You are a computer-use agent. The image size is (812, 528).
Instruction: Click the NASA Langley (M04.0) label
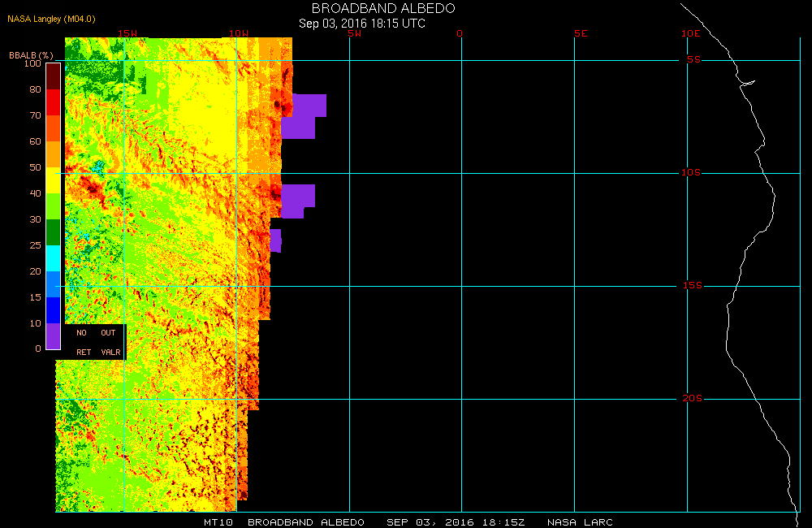[51, 19]
